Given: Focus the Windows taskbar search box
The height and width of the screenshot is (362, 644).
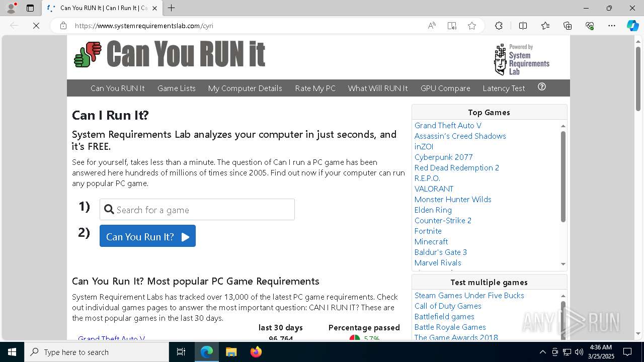Looking at the screenshot, I should [x=97, y=352].
